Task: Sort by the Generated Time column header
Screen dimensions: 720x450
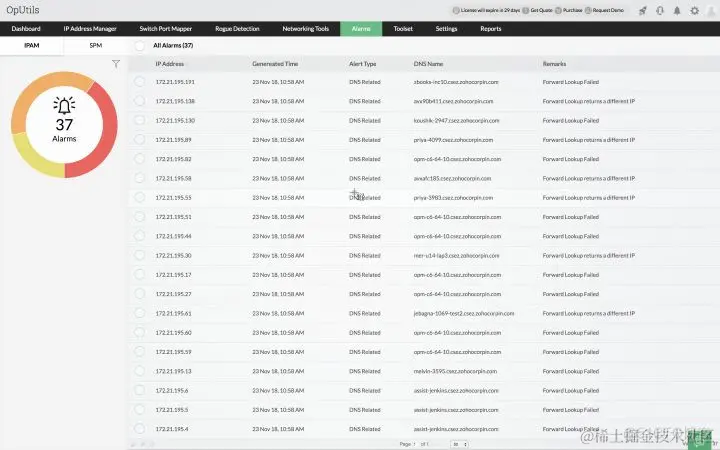Action: click(x=275, y=64)
